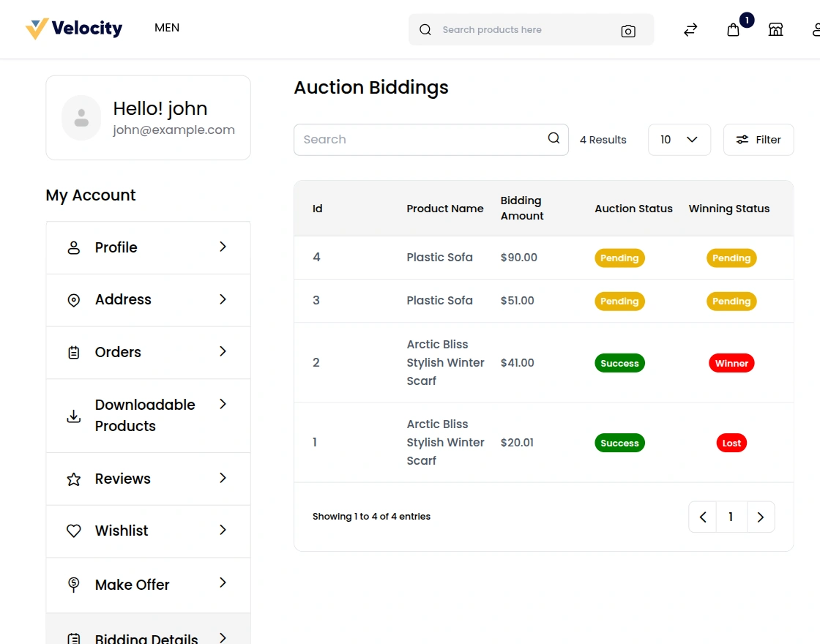Select Bidding Details in My Account
Image resolution: width=820 pixels, height=644 pixels.
click(146, 635)
